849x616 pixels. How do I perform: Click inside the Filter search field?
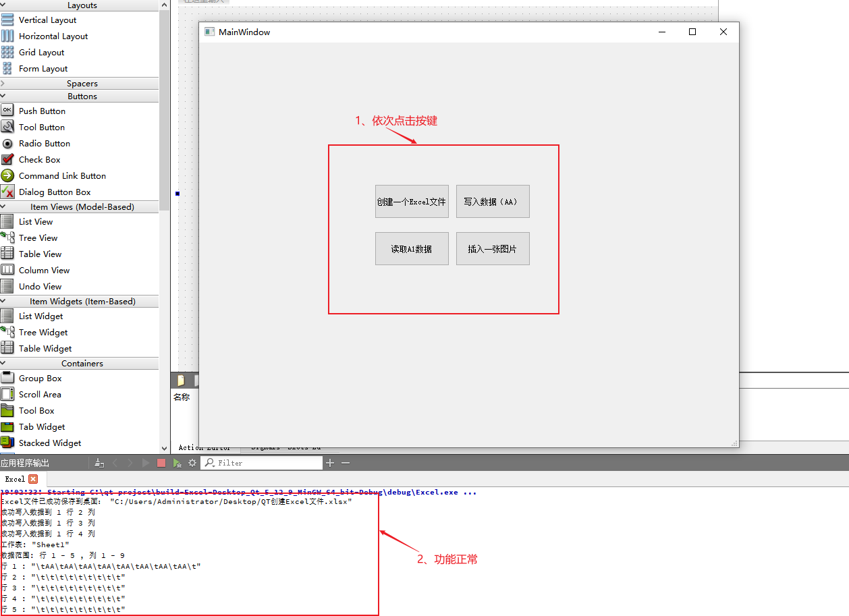pos(263,463)
